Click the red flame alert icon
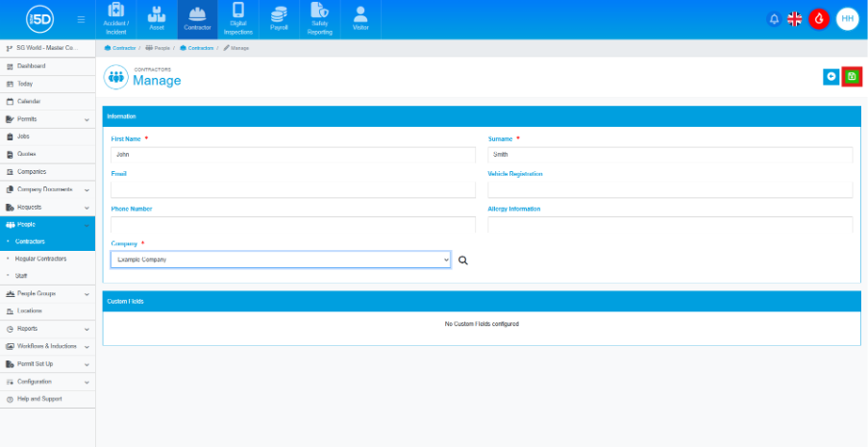The height and width of the screenshot is (447, 868). coord(819,19)
